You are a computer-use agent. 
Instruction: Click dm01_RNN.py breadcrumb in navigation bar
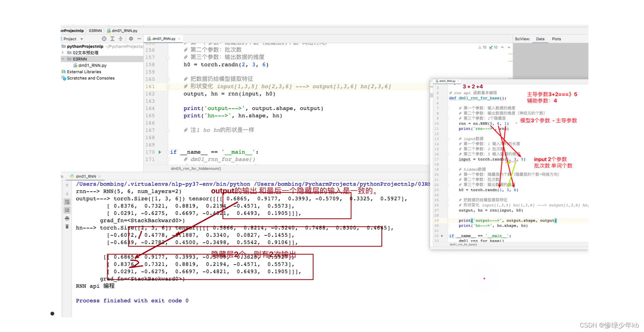[122, 31]
